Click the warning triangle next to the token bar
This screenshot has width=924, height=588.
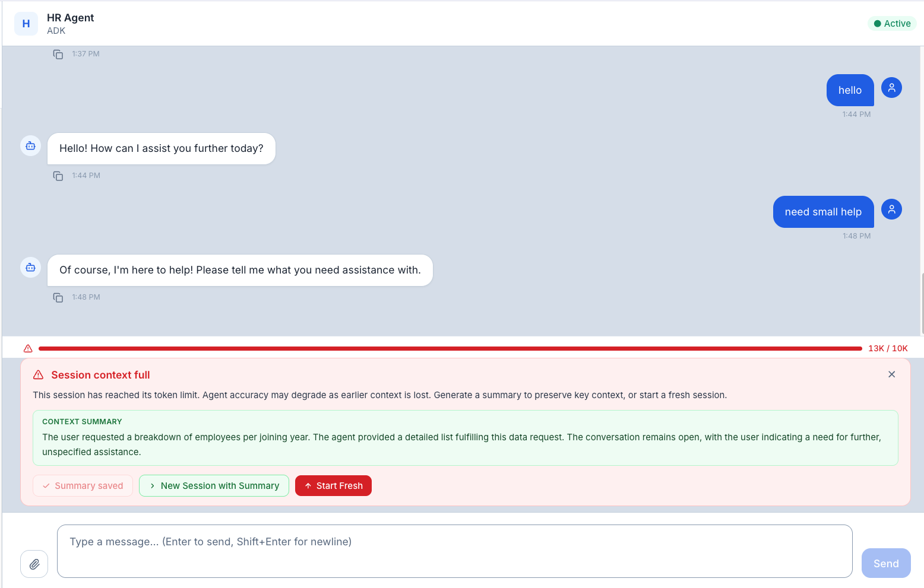(28, 348)
